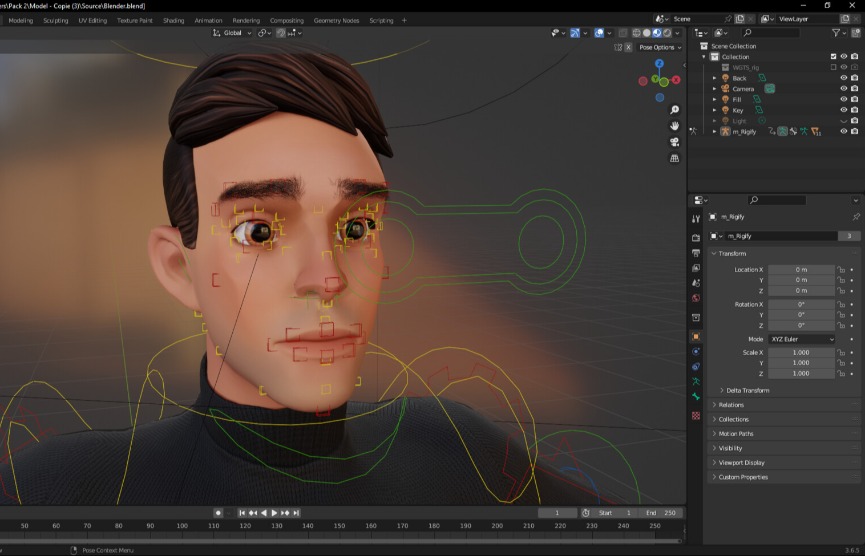
Task: Toggle camera view with the camera gizmo
Action: 675,142
